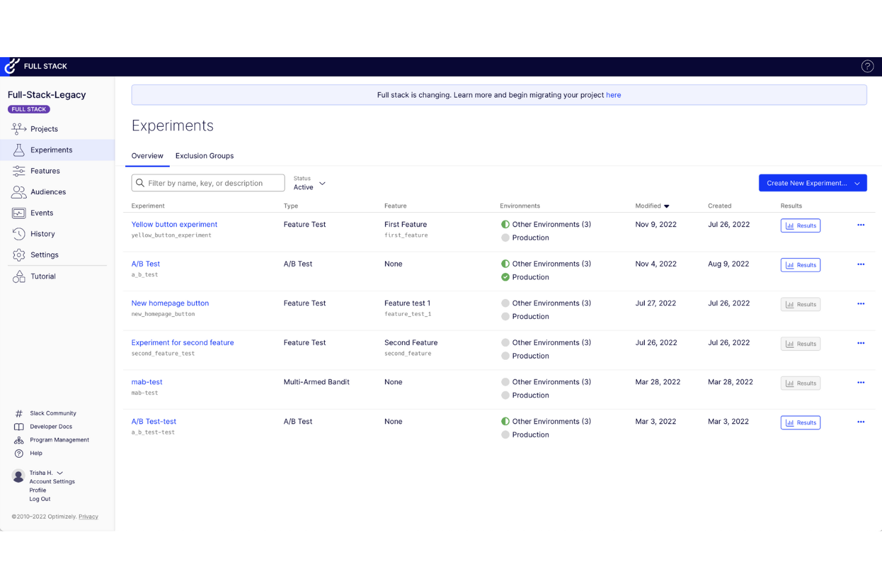882x588 pixels.
Task: Click the Projects sidebar icon
Action: [19, 129]
